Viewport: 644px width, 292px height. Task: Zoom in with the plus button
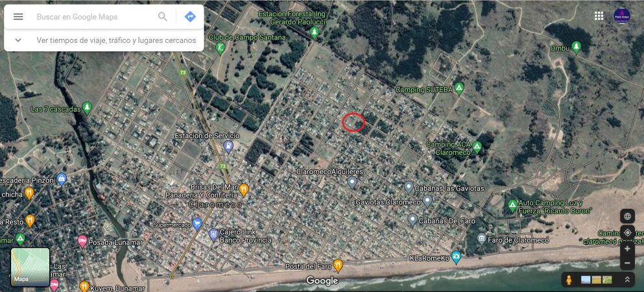tap(627, 249)
